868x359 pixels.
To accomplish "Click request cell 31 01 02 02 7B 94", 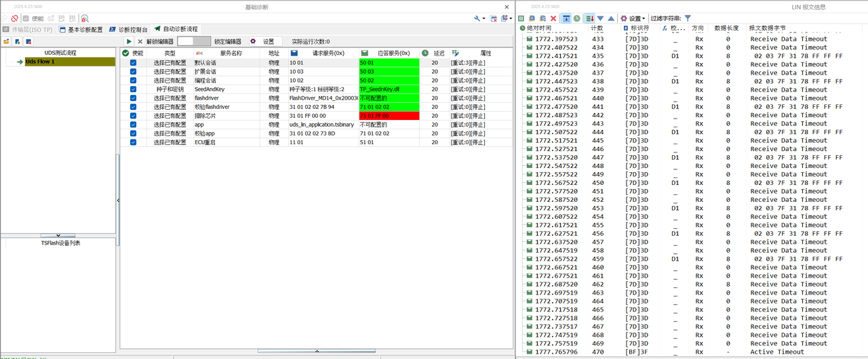I will 322,106.
